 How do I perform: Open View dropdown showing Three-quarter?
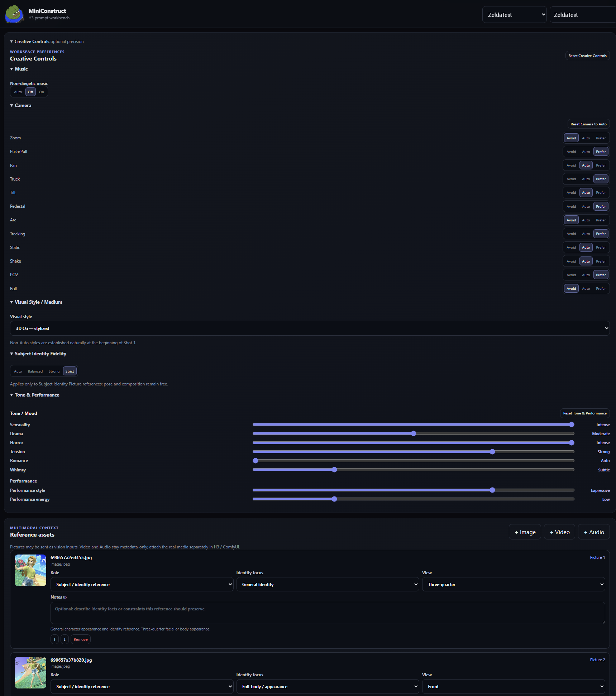(x=514, y=585)
